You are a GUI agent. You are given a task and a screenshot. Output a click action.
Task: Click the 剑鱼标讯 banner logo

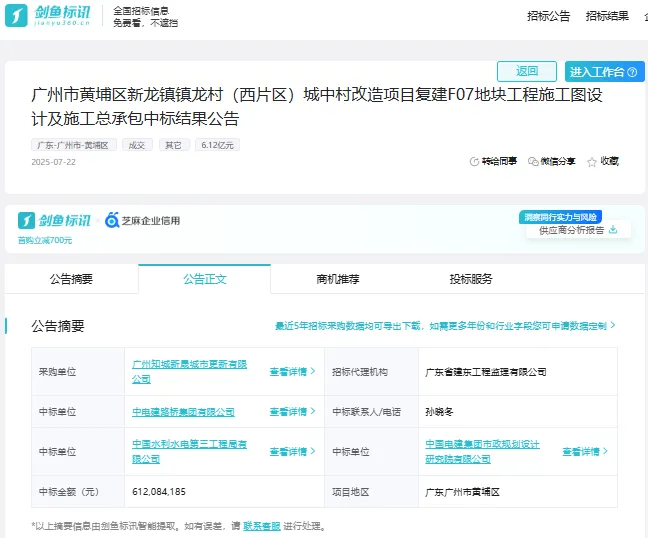point(55,221)
